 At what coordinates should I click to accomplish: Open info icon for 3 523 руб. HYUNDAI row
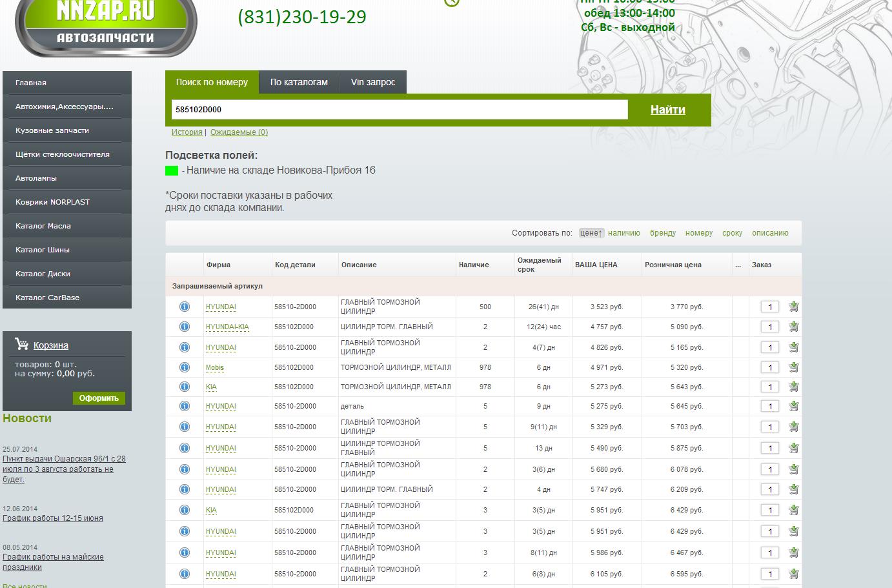(x=185, y=307)
